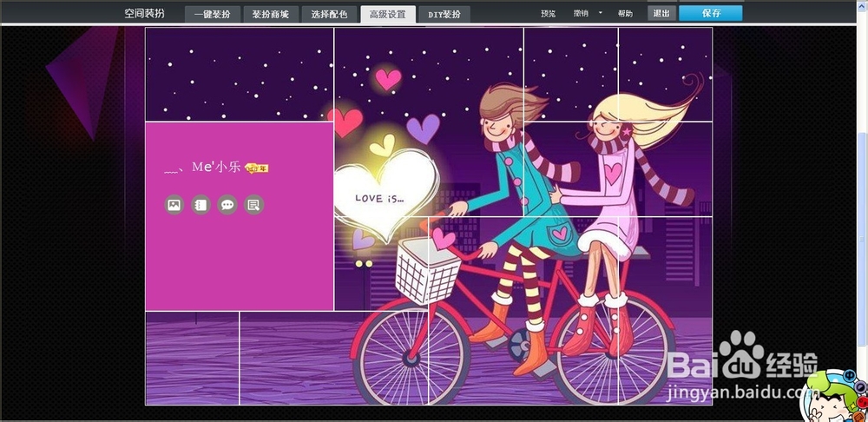The height and width of the screenshot is (422, 868).
Task: Switch to the 装扮商城 tab
Action: 271,15
